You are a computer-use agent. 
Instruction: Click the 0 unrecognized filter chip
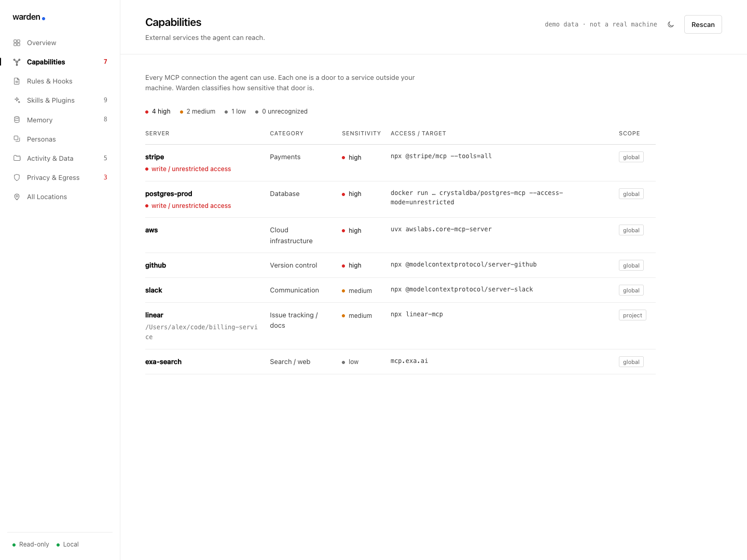pyautogui.click(x=281, y=111)
